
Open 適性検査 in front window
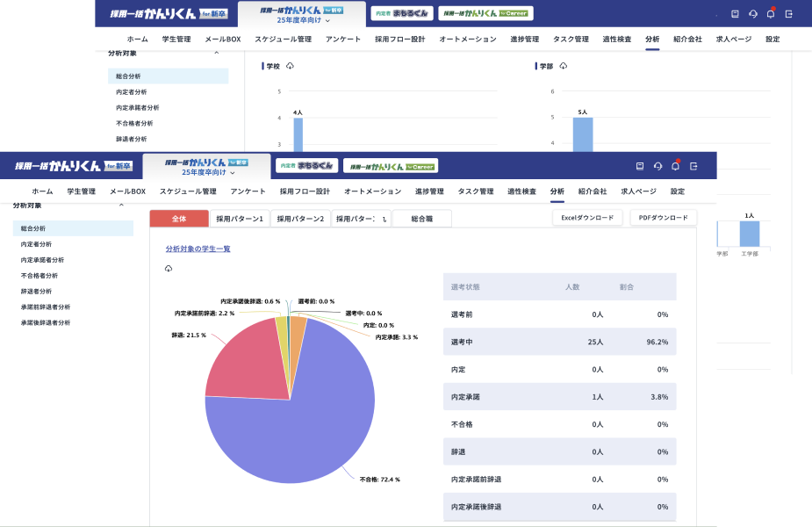521,191
